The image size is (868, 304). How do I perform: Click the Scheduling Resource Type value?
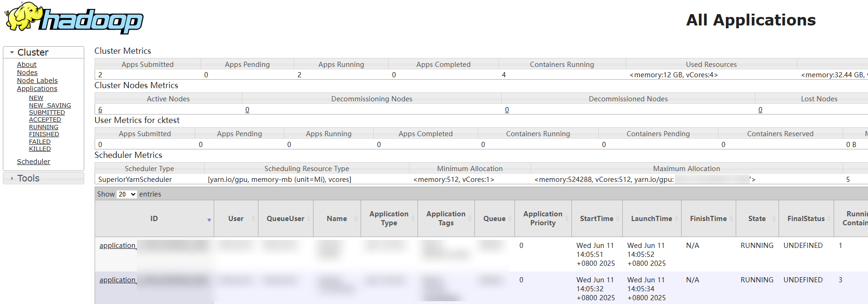coord(280,180)
